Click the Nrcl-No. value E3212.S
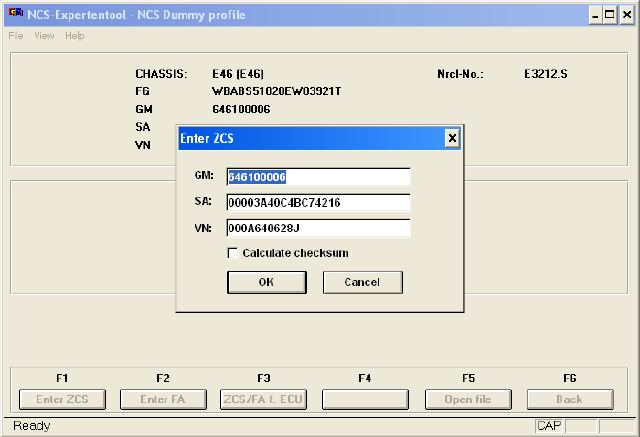Viewport: 640px width, 437px height. pyautogui.click(x=546, y=74)
